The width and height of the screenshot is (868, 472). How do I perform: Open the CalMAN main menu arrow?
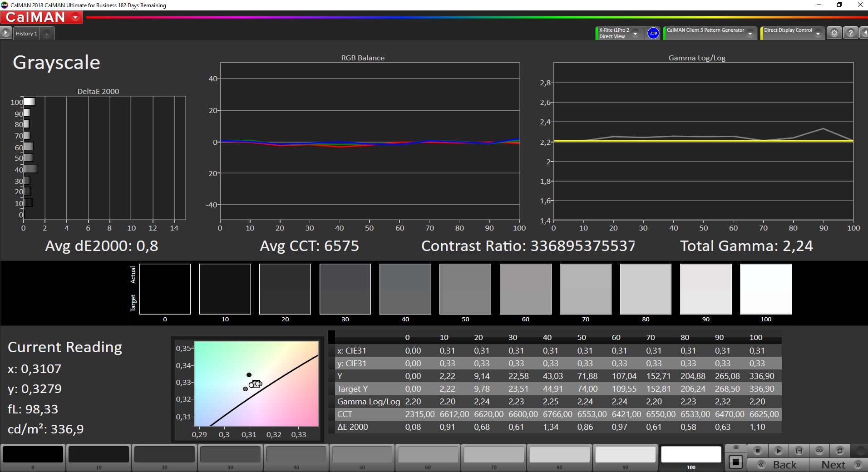(x=75, y=17)
